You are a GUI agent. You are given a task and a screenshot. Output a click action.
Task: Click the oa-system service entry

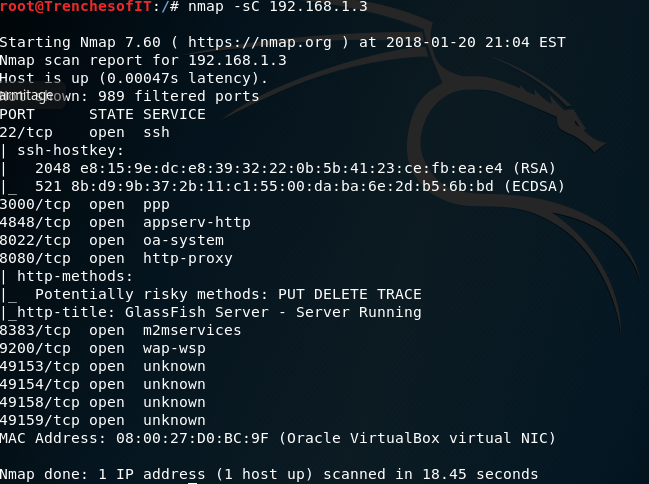[183, 241]
